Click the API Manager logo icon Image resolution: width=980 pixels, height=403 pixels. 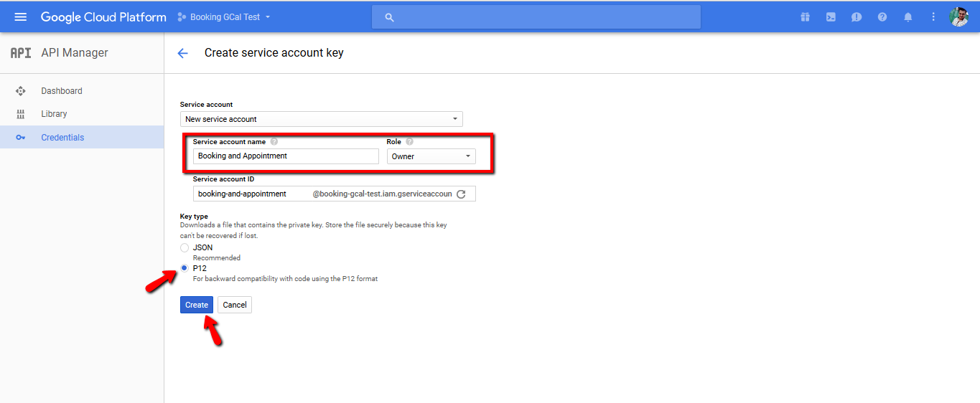pos(21,53)
